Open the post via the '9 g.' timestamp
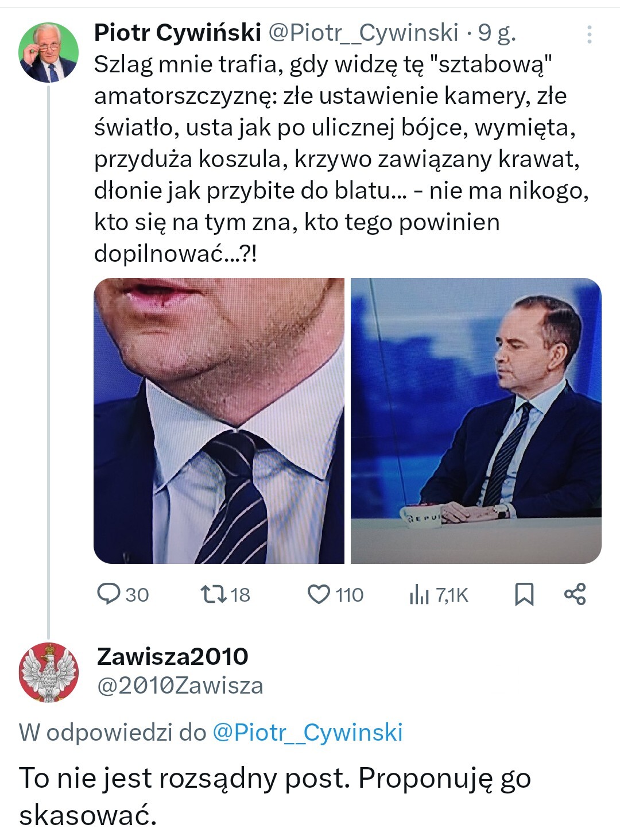Image resolution: width=620 pixels, height=840 pixels. 497,33
